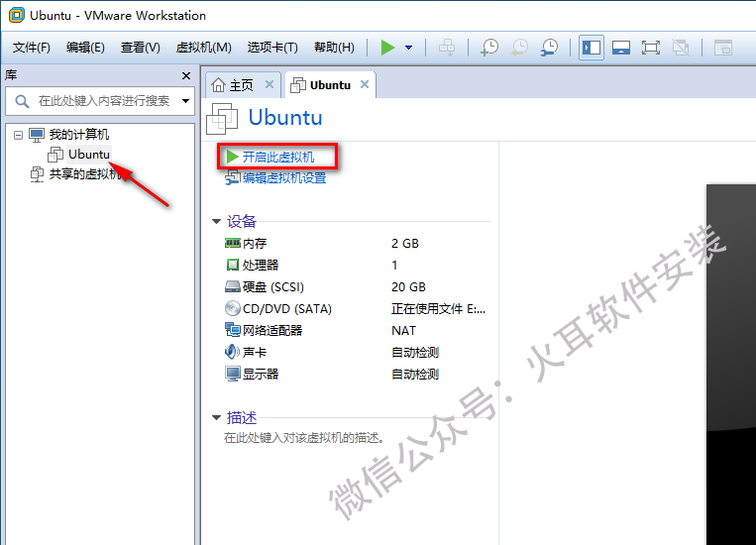The height and width of the screenshot is (545, 756).
Task: Click the 正在使用文件 E:... value
Action: 438,309
